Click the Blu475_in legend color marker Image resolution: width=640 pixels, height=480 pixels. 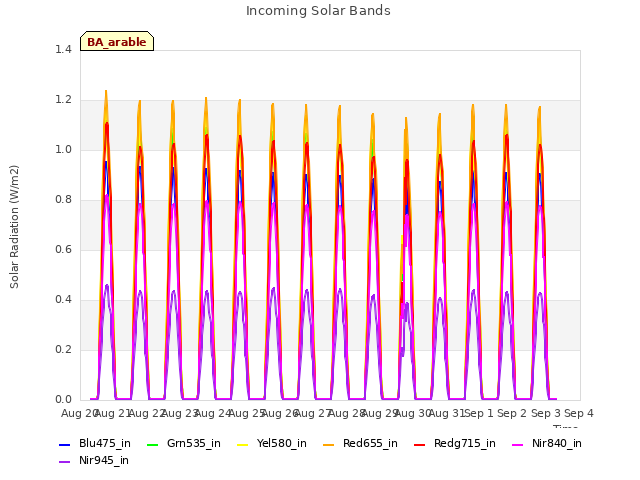click(65, 444)
